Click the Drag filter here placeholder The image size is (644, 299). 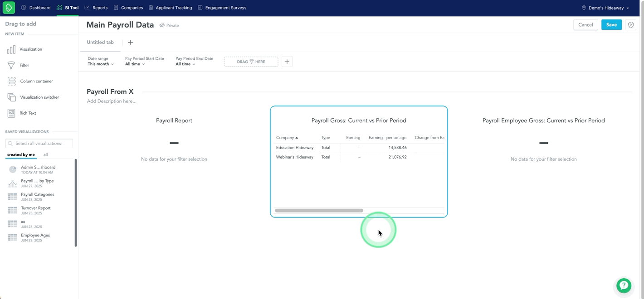[x=251, y=62]
